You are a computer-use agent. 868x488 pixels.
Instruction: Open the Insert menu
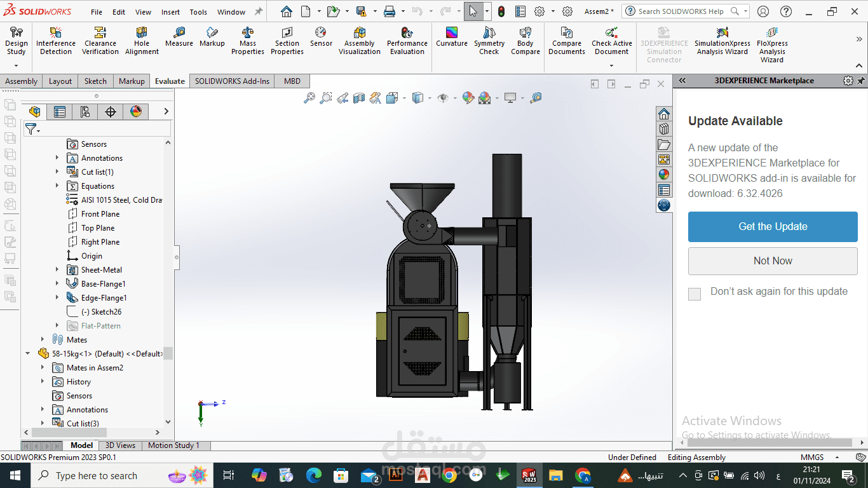[170, 12]
